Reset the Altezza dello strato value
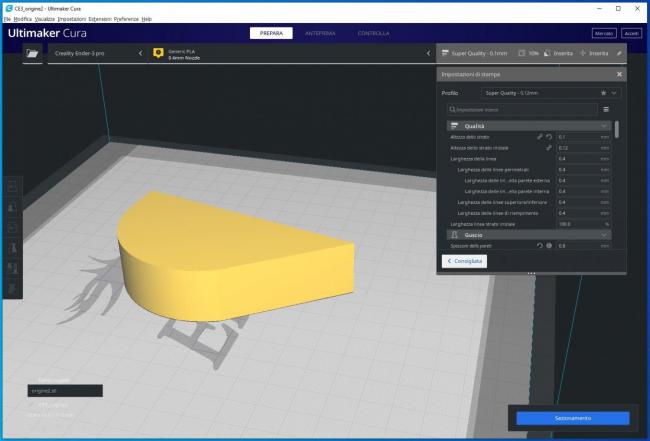The height and width of the screenshot is (441, 650). tap(549, 136)
